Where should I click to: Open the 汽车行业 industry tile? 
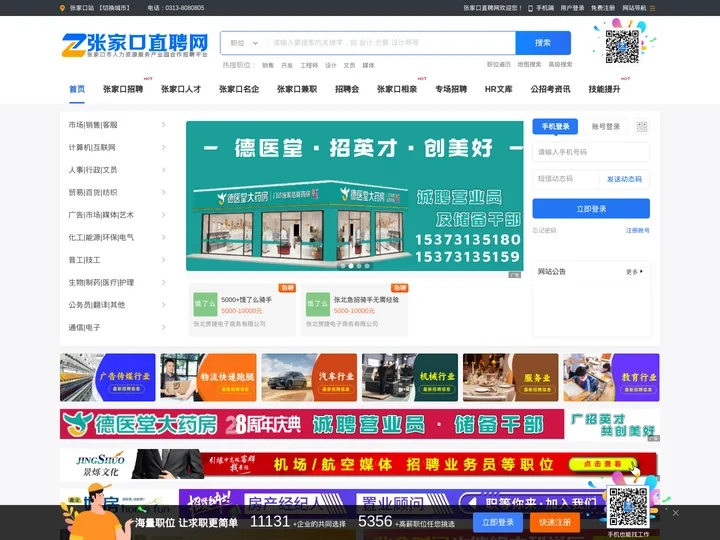point(309,377)
